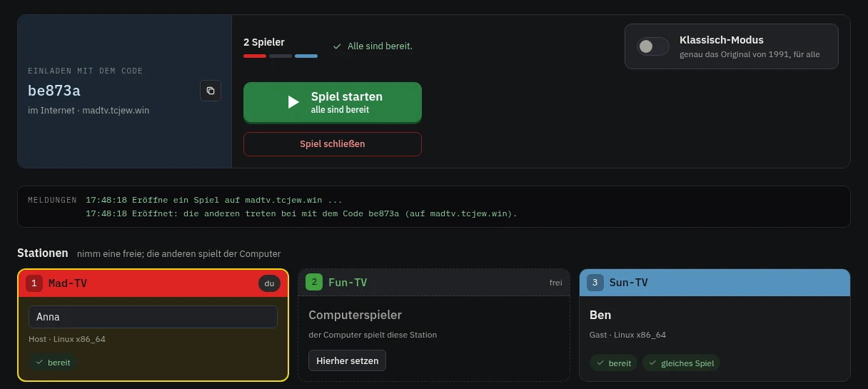
Task: Click the 'Alle sind bereit.' status text
Action: 380,46
